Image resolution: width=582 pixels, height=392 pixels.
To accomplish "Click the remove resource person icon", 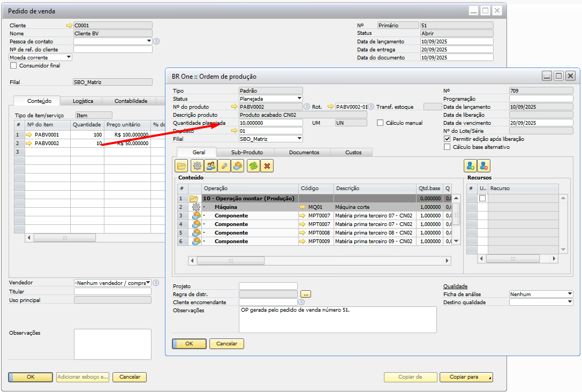I will [485, 166].
